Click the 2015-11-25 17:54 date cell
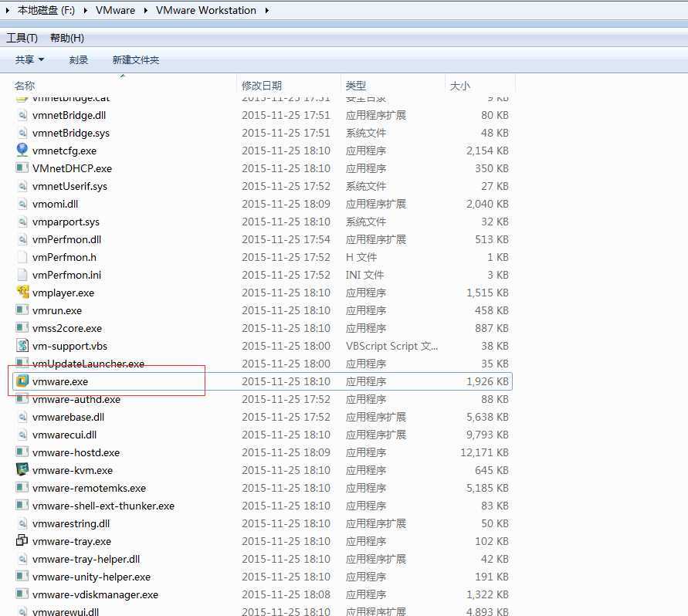The height and width of the screenshot is (616, 688). tap(286, 239)
